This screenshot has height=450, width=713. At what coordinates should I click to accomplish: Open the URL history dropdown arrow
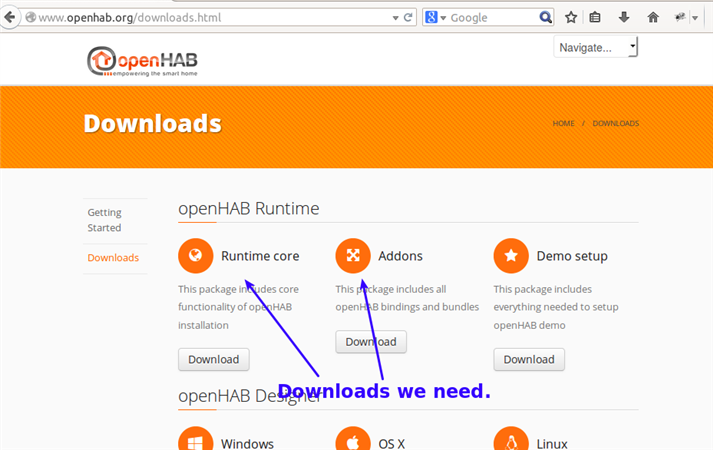pyautogui.click(x=395, y=18)
